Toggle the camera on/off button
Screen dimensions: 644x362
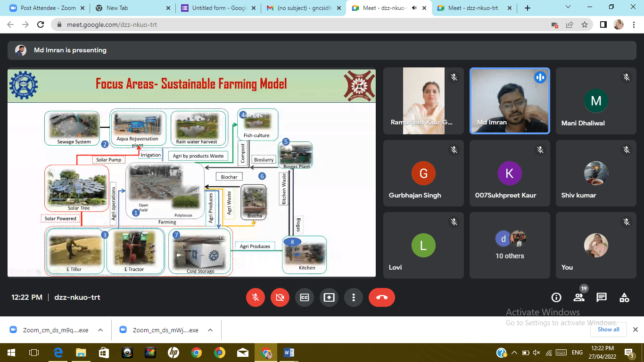point(280,297)
